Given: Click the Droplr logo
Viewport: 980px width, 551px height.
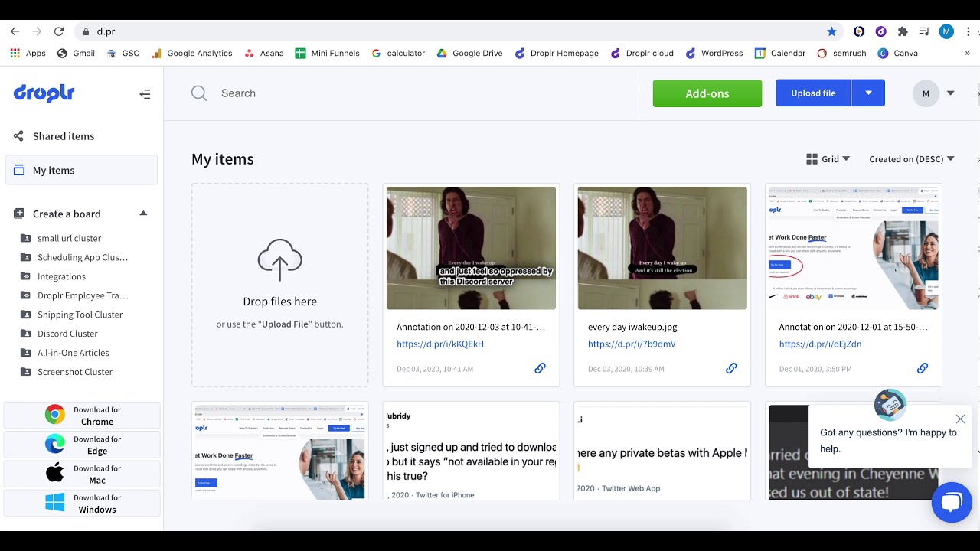Looking at the screenshot, I should 44,93.
